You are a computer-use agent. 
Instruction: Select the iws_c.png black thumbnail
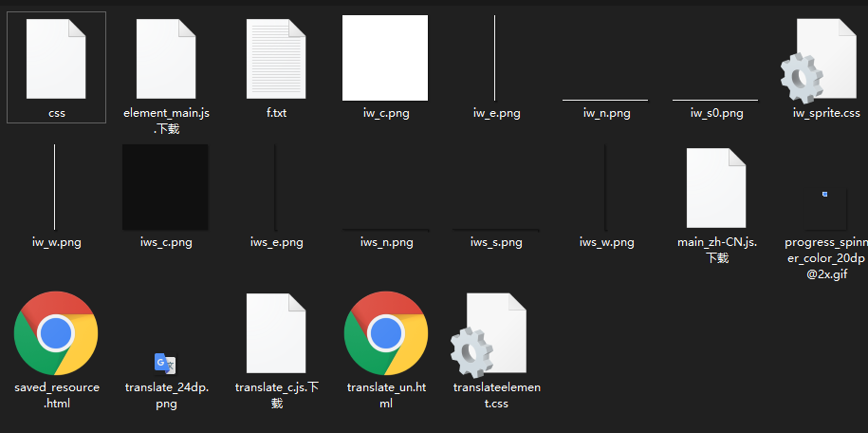coord(166,188)
